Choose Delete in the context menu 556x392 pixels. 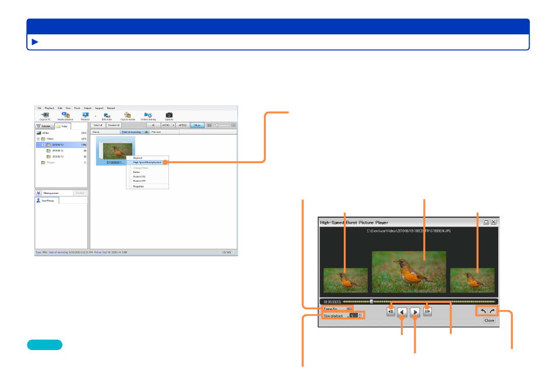[x=147, y=172]
